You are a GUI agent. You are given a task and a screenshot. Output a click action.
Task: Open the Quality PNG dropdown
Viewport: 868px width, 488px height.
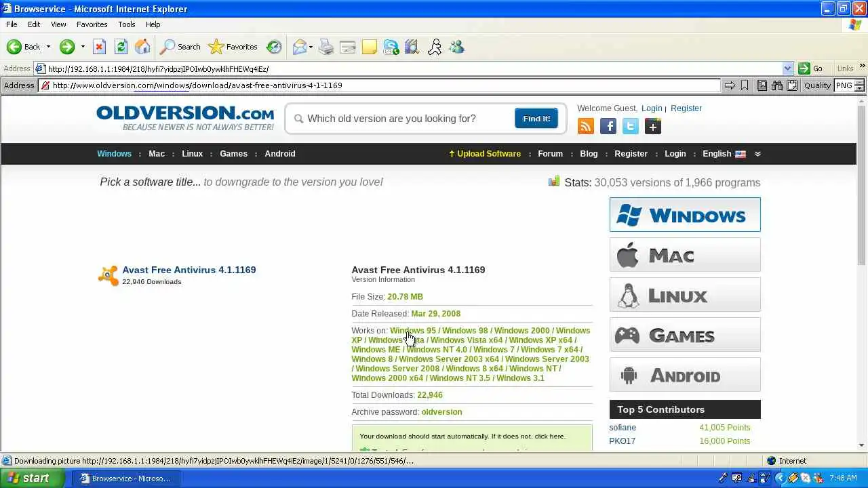click(859, 85)
